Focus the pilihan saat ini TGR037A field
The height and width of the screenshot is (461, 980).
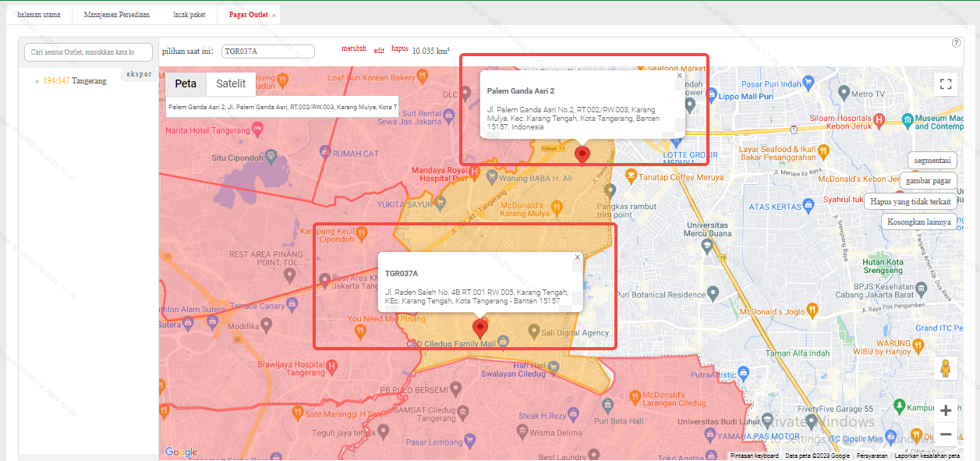click(x=268, y=51)
